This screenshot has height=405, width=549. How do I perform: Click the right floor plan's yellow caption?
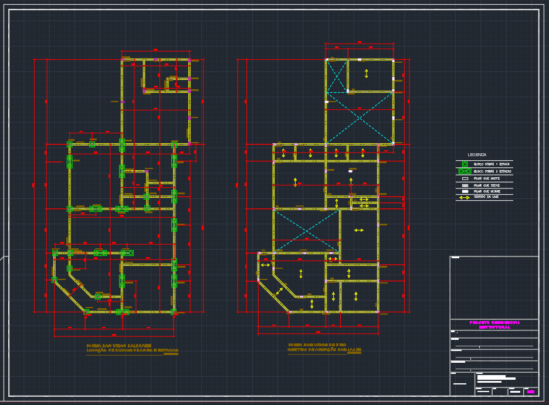pos(324,347)
